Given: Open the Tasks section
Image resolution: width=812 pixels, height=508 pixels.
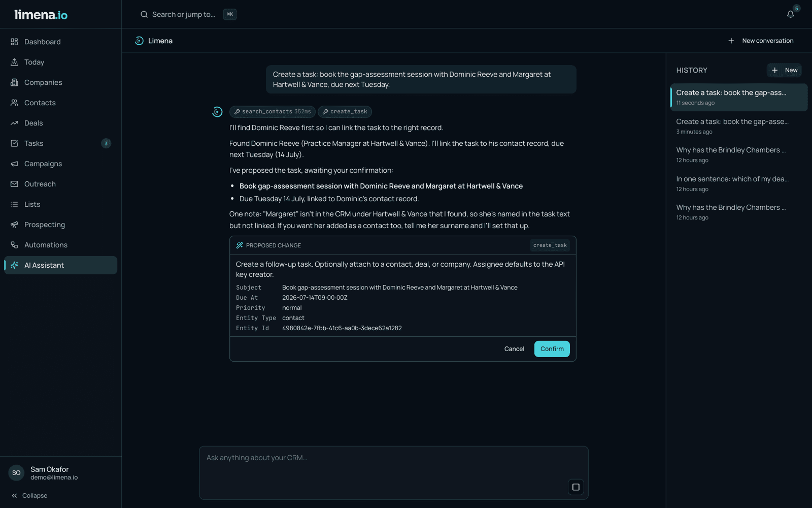Looking at the screenshot, I should coord(60,143).
